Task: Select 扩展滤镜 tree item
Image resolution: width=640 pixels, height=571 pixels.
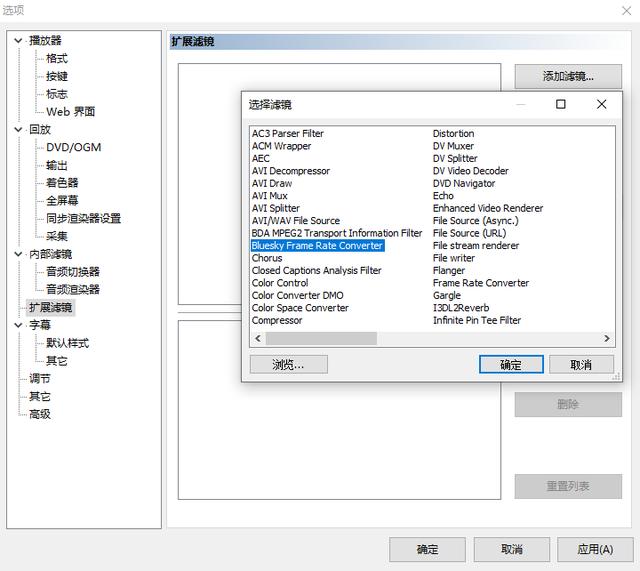Action: point(51,307)
